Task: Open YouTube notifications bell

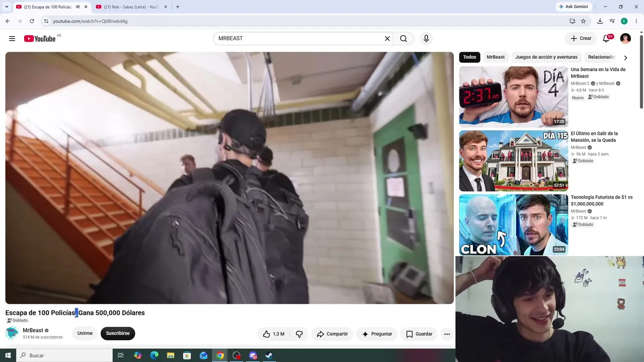Action: point(606,39)
